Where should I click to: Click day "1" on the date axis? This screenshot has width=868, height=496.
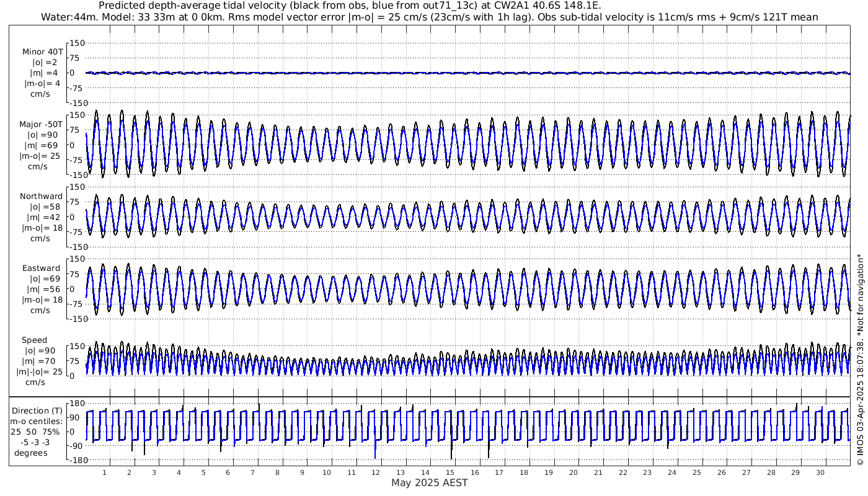pyautogui.click(x=105, y=472)
